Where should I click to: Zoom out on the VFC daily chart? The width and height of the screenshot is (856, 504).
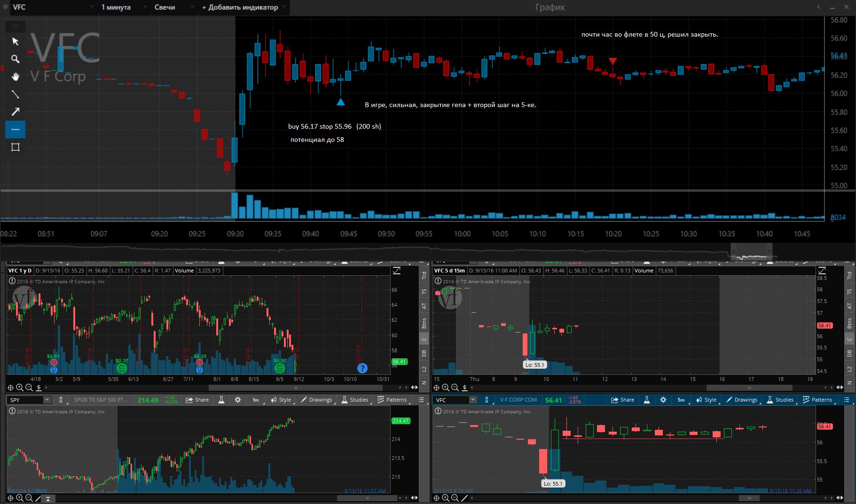(29, 388)
